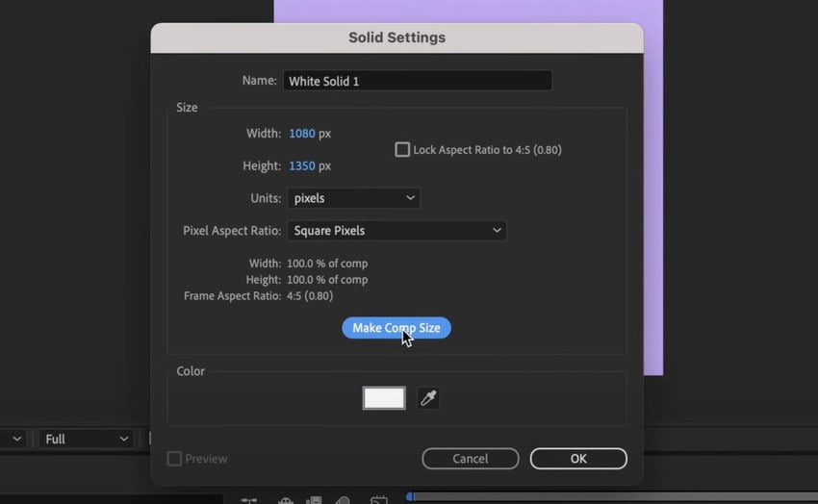The image size is (818, 504).
Task: Click the Width value 1080
Action: (302, 134)
